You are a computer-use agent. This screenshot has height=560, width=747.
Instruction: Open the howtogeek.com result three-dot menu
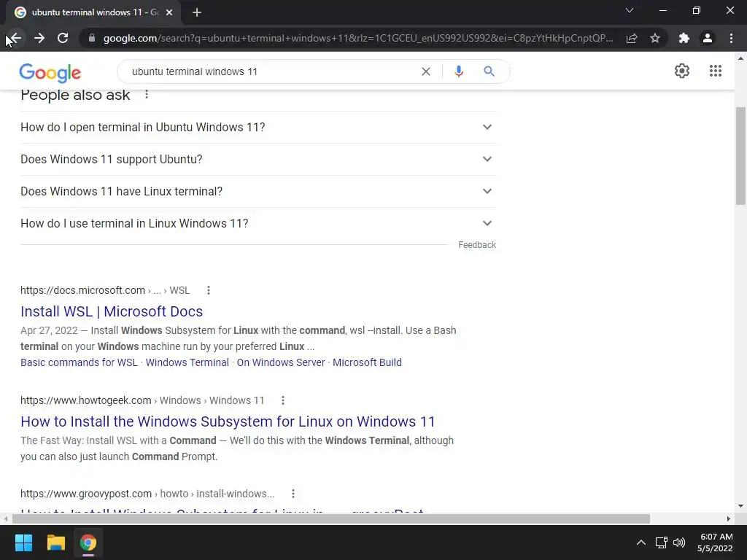pyautogui.click(x=283, y=400)
